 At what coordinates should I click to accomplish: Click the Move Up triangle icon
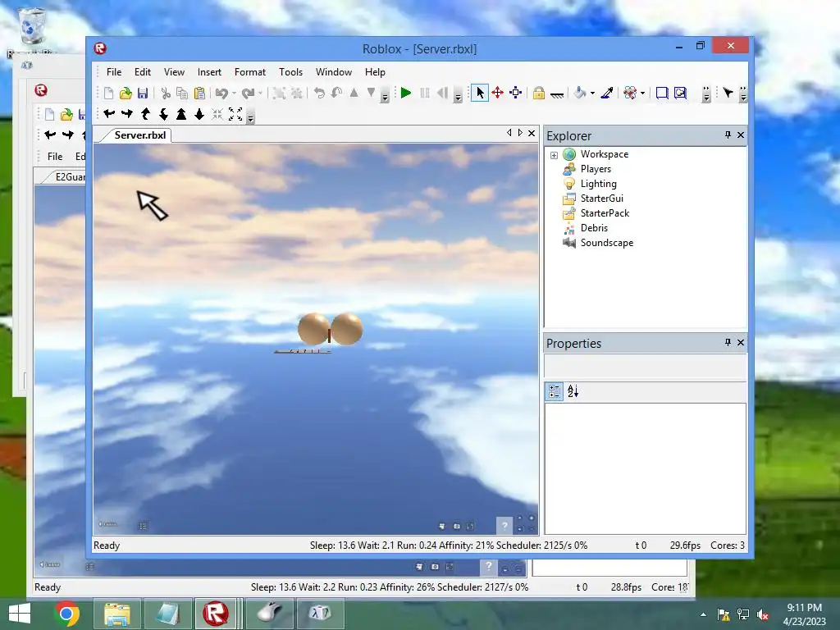pos(354,94)
